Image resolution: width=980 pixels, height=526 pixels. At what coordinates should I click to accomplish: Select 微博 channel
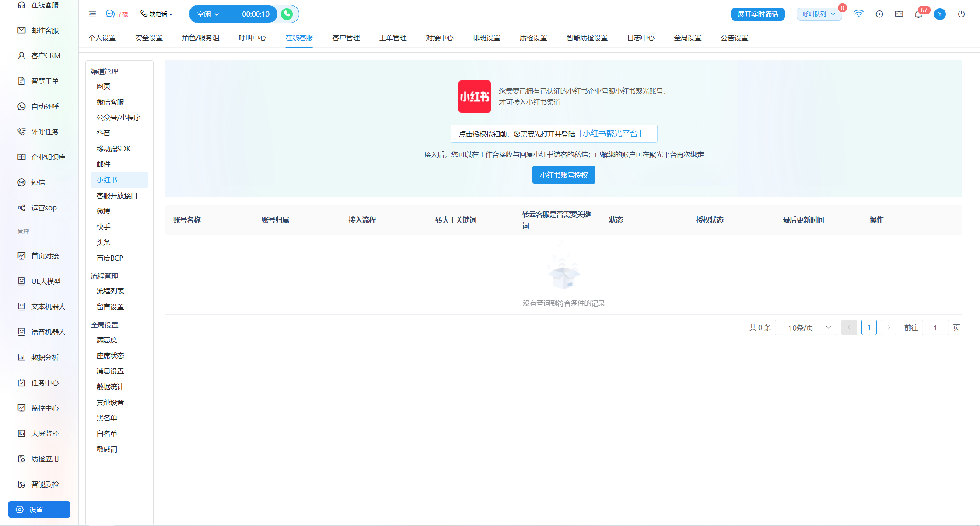point(104,211)
